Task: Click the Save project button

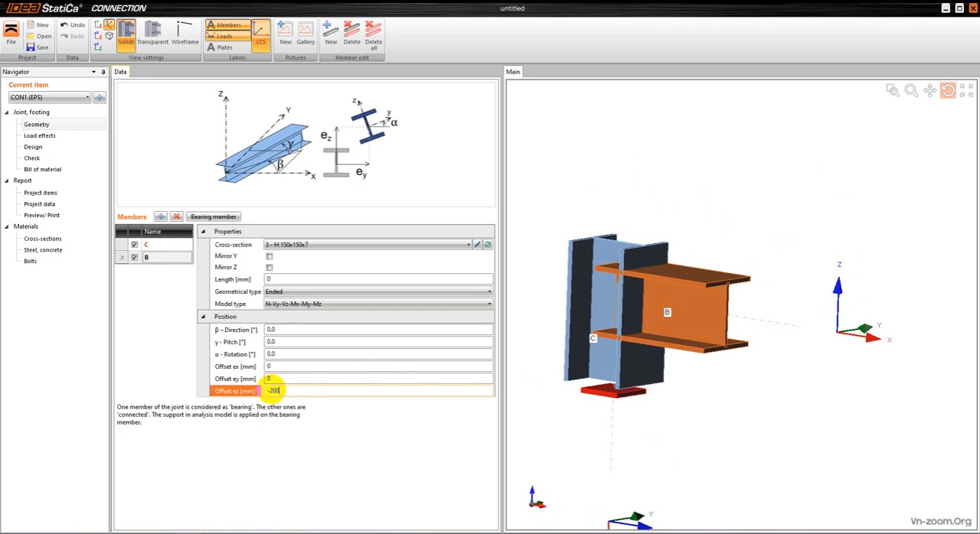Action: [x=38, y=47]
